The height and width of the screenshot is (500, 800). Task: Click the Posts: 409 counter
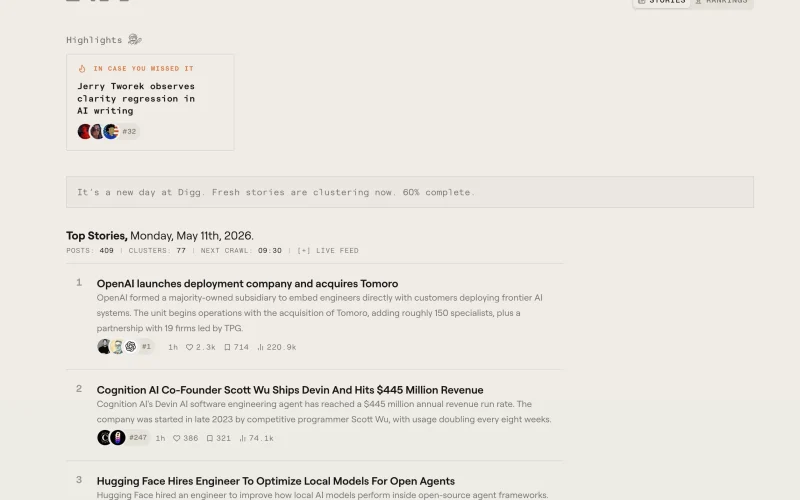coord(90,251)
